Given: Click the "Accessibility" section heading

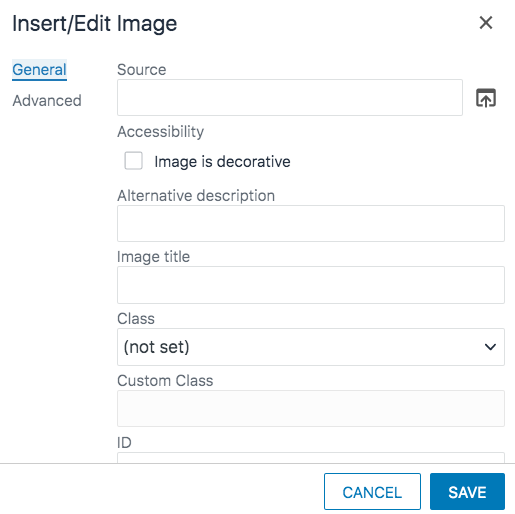Looking at the screenshot, I should (x=160, y=132).
